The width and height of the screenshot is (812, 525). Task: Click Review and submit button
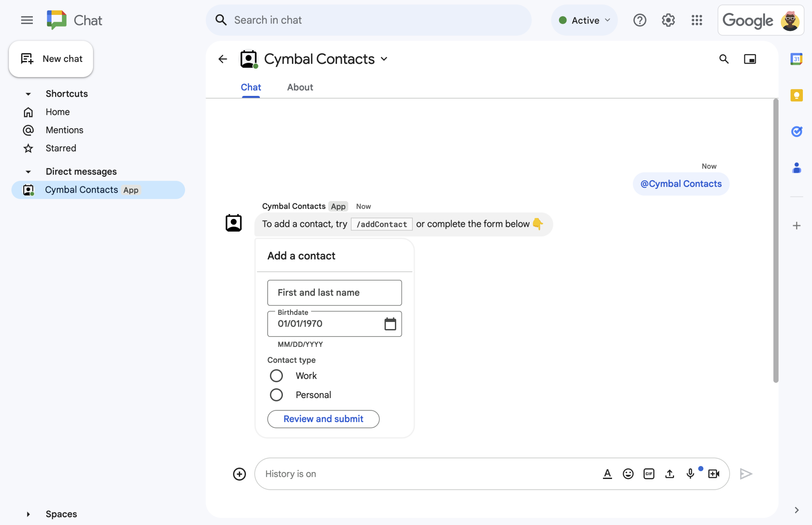[323, 418]
